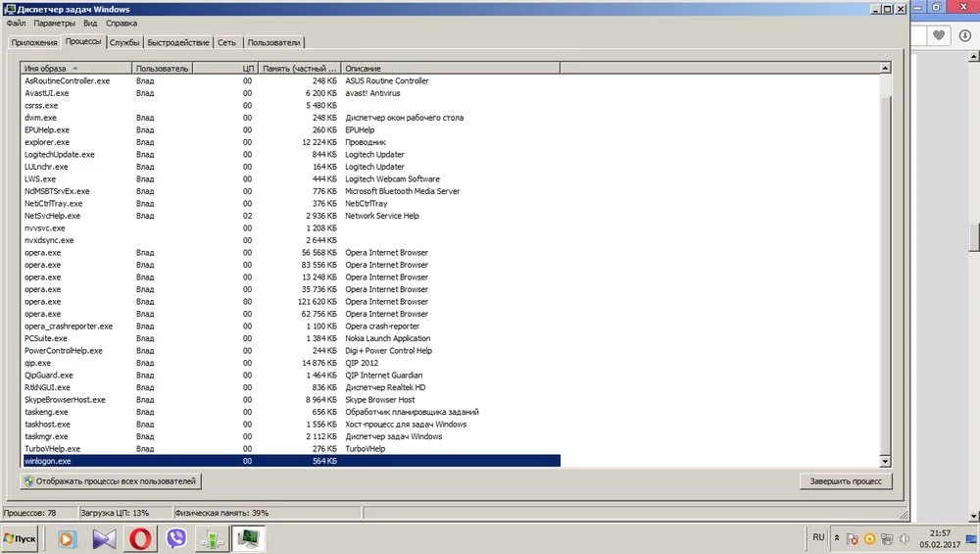Open Opera browser from the taskbar
Viewport: 980px width, 554px height.
coord(140,538)
